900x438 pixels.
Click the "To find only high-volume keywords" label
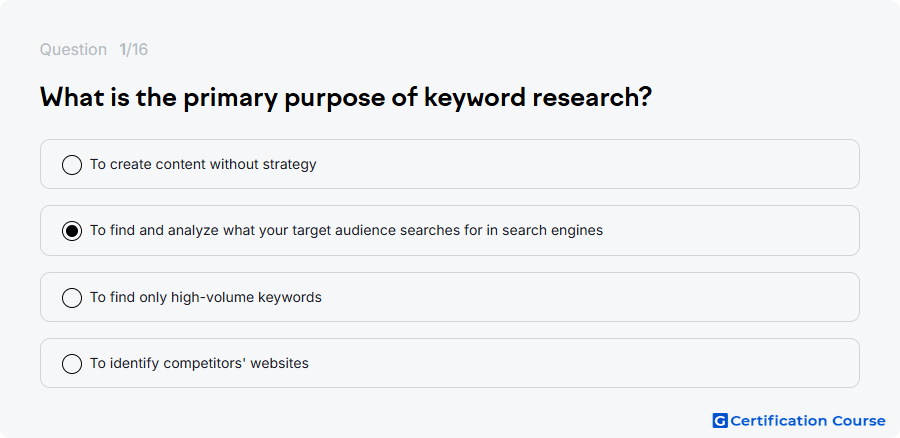coord(205,297)
